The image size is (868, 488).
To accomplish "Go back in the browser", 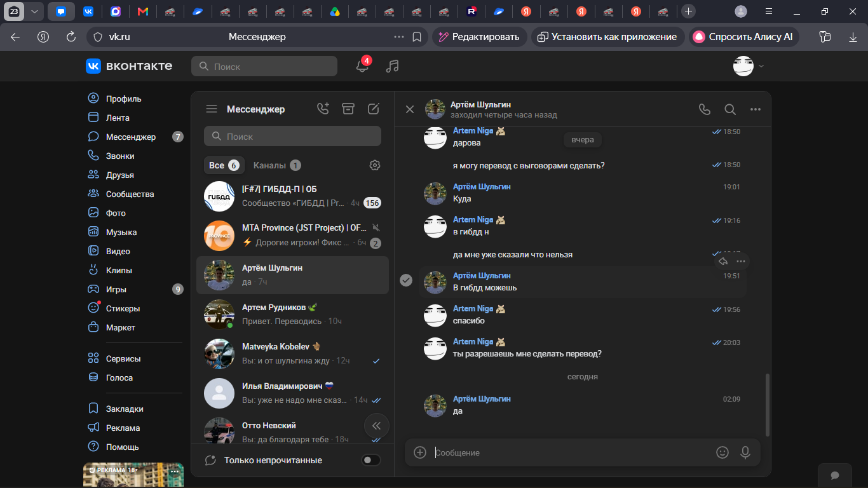I will tap(15, 37).
